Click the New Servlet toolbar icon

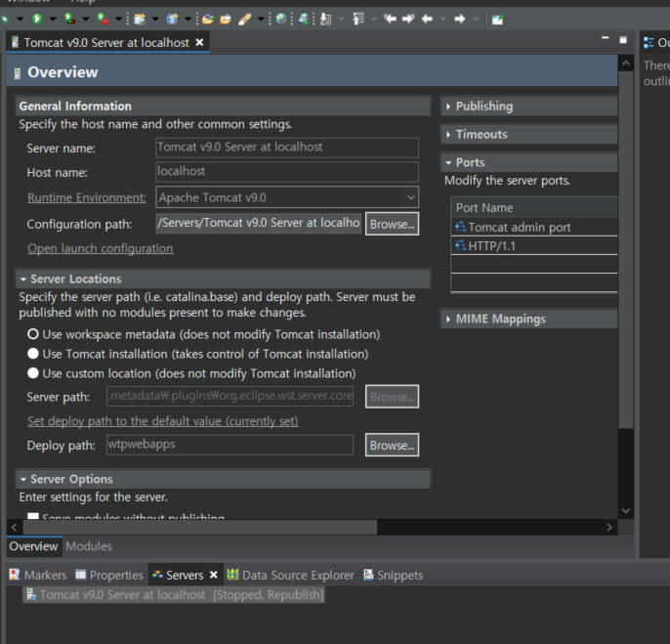172,19
